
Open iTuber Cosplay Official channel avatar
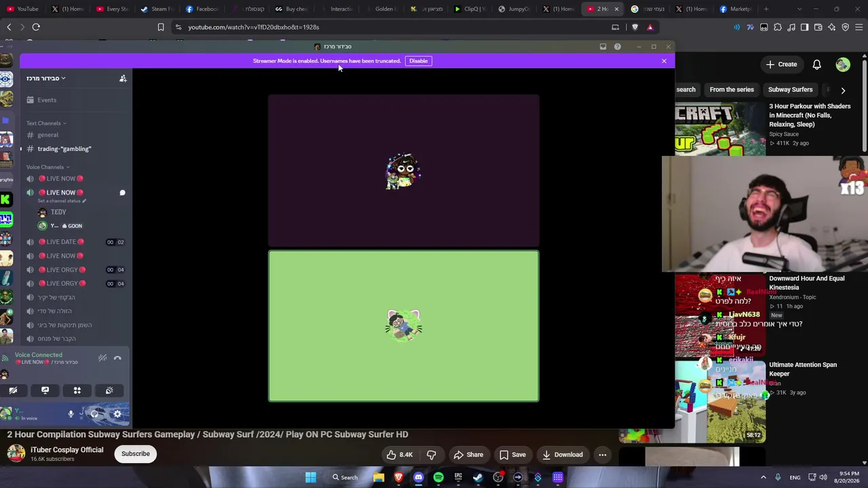pyautogui.click(x=16, y=453)
